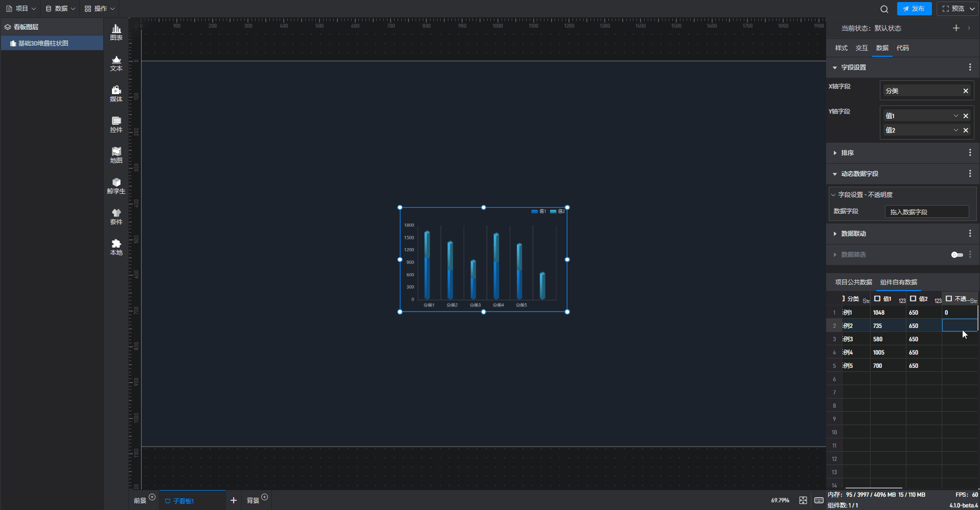The height and width of the screenshot is (510, 980).
Task: Select the 3D stacked bar chart on canvas
Action: 483,260
